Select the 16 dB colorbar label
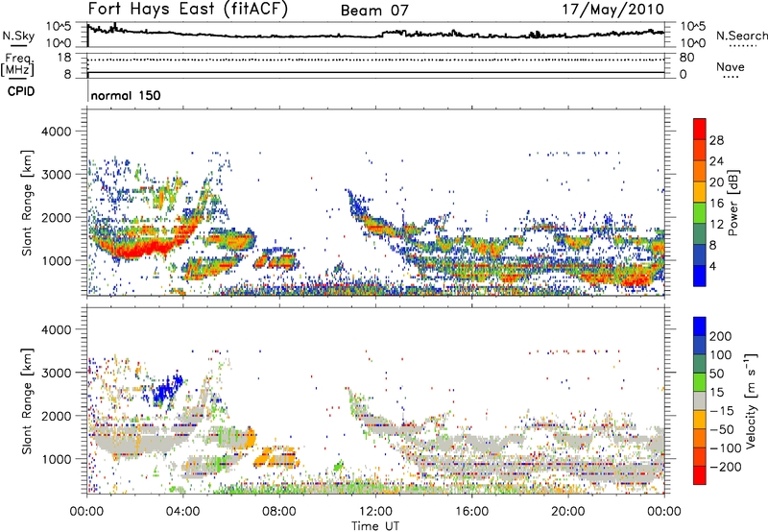Screen dimensions: 768x532 click(716, 203)
